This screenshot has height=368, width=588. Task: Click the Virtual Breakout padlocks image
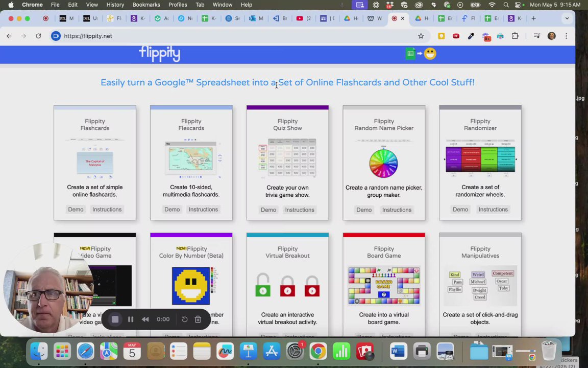coord(288,286)
